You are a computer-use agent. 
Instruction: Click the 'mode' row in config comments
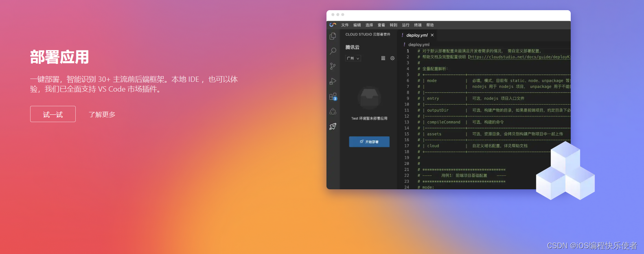click(x=494, y=81)
